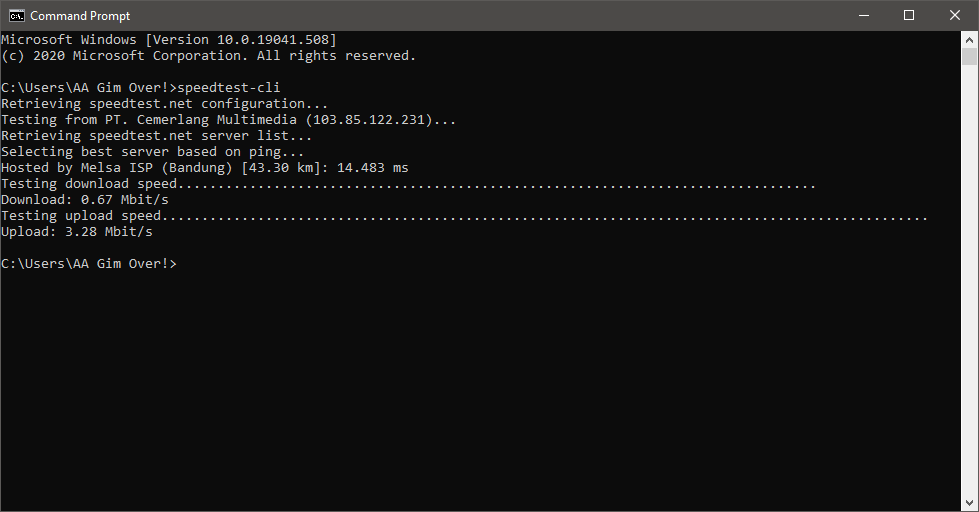Click the "Retrieving speedtest.net server list" line
979x512 pixels.
pos(157,136)
